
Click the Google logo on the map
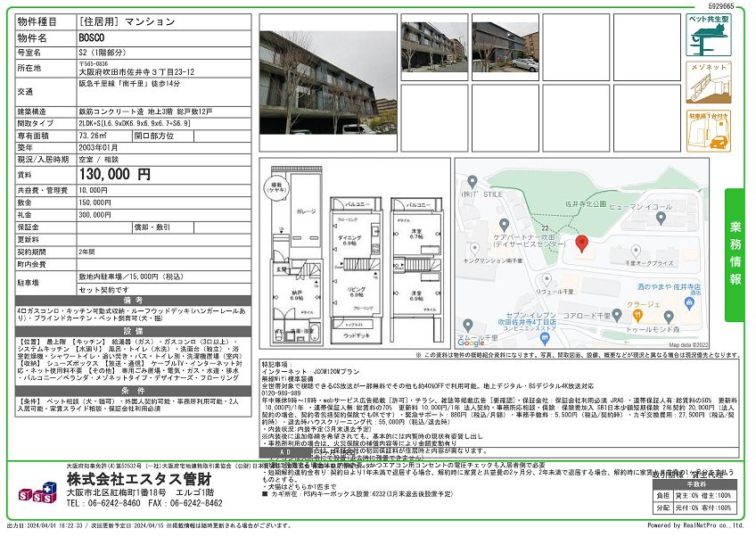[x=471, y=343]
